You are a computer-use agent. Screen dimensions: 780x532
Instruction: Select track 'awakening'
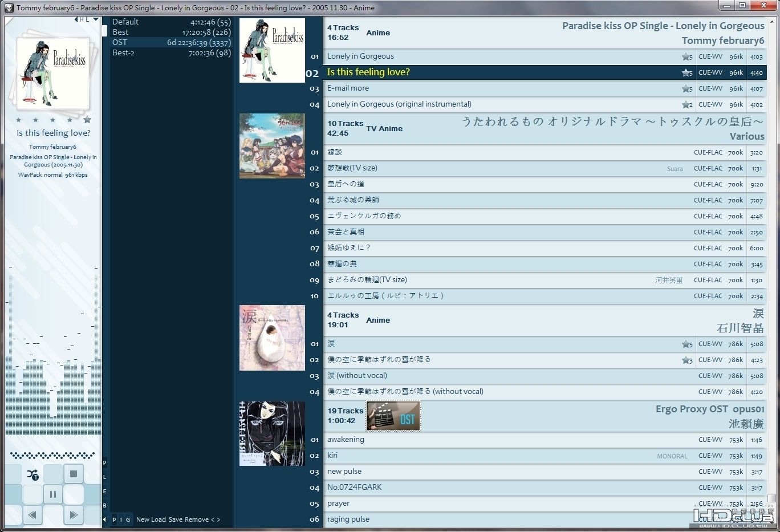point(545,440)
